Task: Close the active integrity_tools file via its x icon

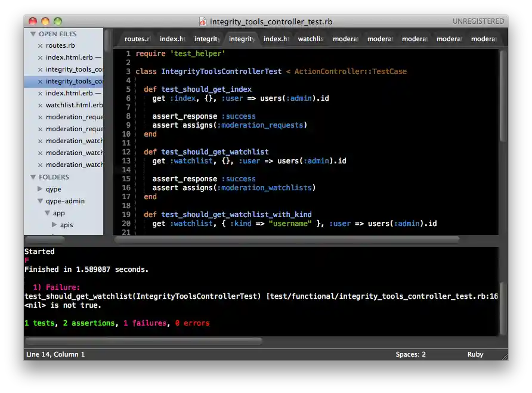Action: click(x=39, y=81)
